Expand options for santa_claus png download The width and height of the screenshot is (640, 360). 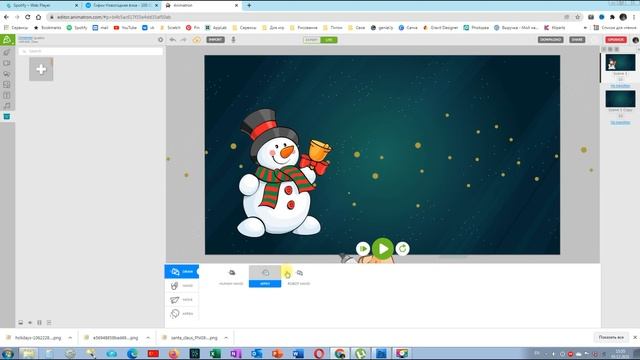point(226,338)
